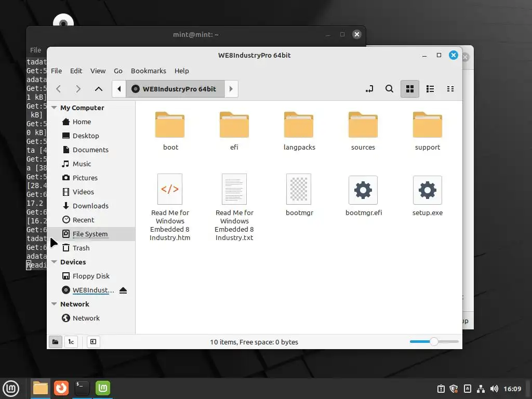Select the langpacks folder icon
This screenshot has height=399, width=532.
(x=299, y=125)
